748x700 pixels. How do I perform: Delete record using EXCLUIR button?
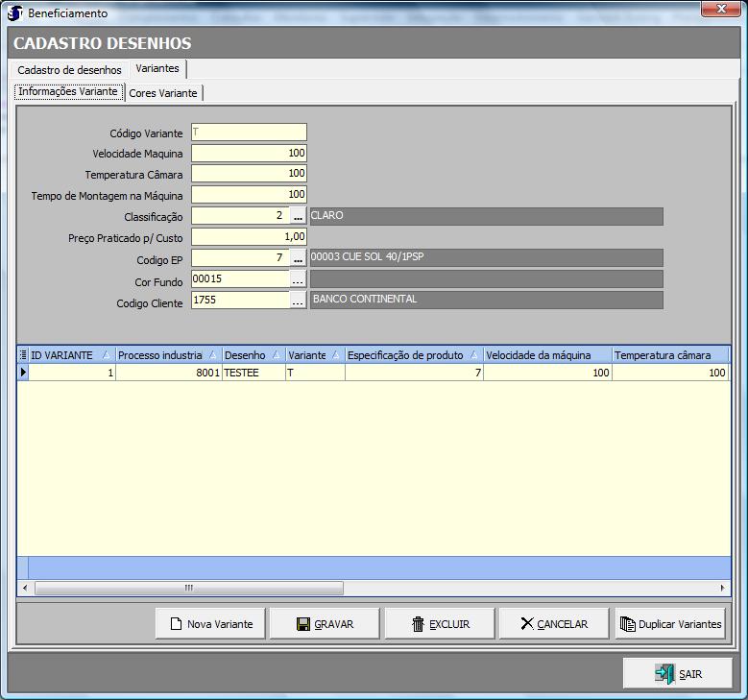click(440, 624)
